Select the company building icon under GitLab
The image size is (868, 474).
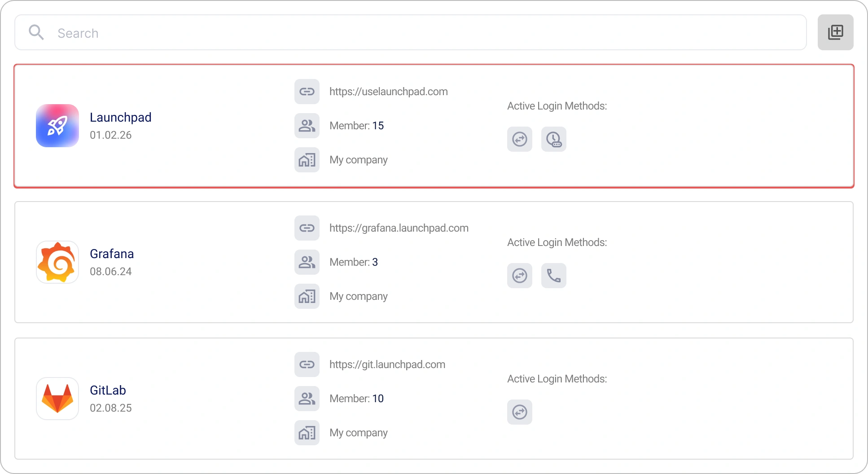coord(307,432)
